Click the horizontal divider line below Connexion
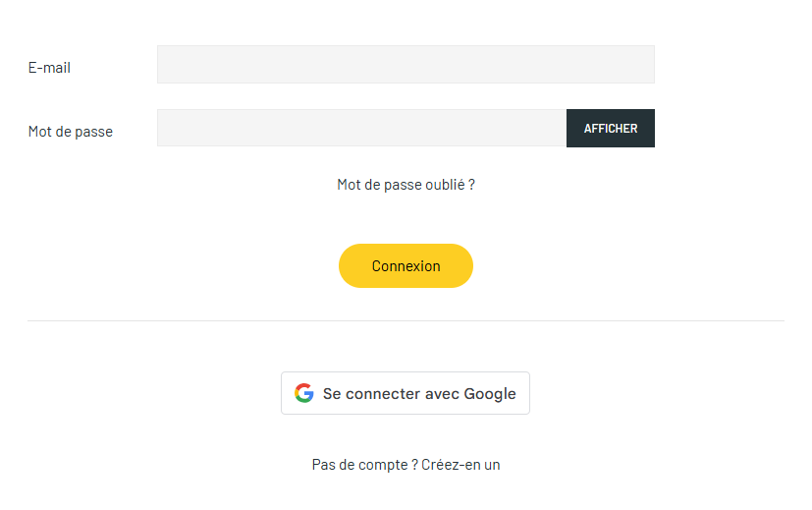 point(406,320)
